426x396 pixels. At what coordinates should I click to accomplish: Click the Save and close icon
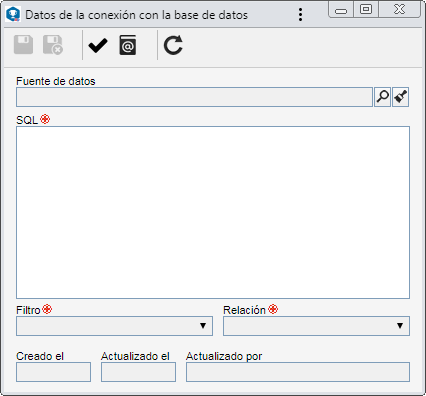53,45
